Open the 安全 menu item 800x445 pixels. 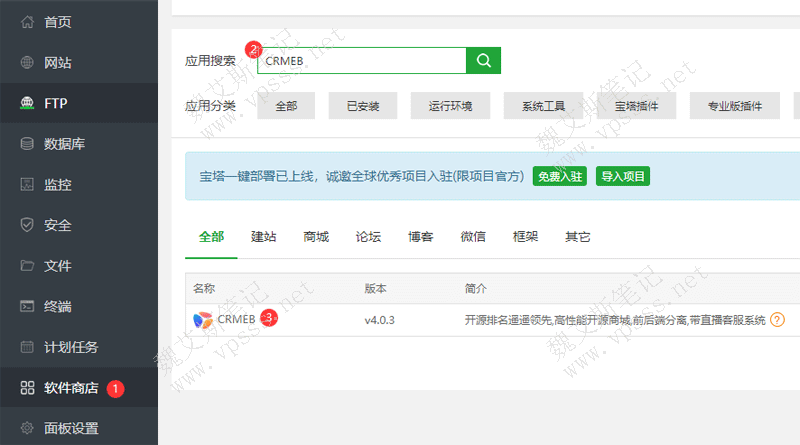(x=79, y=225)
